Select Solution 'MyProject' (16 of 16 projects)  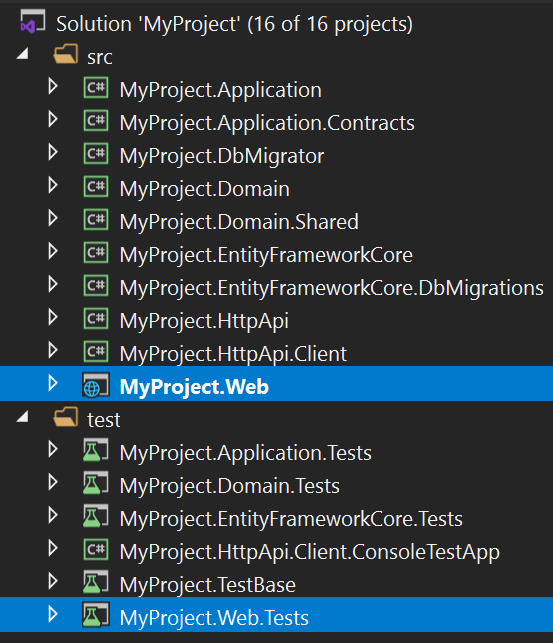click(x=234, y=24)
